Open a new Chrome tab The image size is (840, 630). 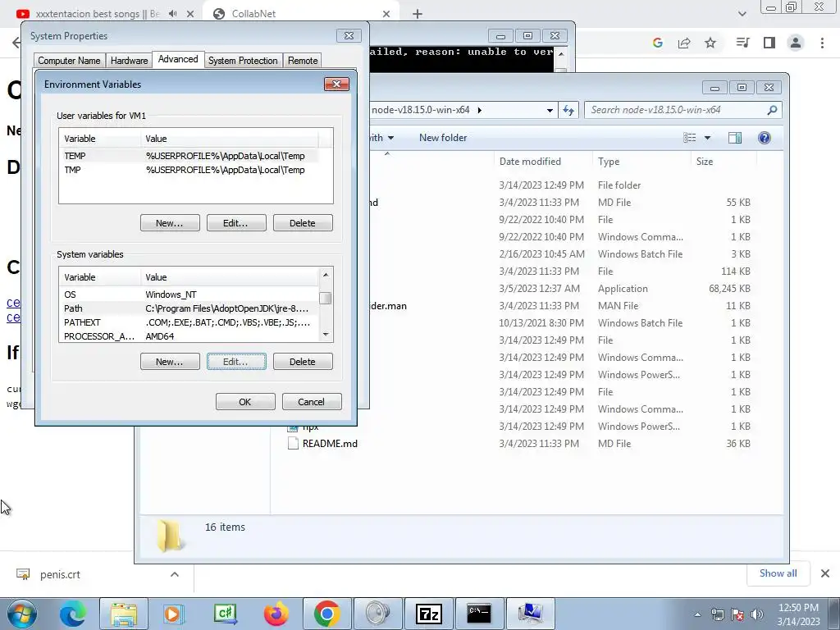pos(418,14)
